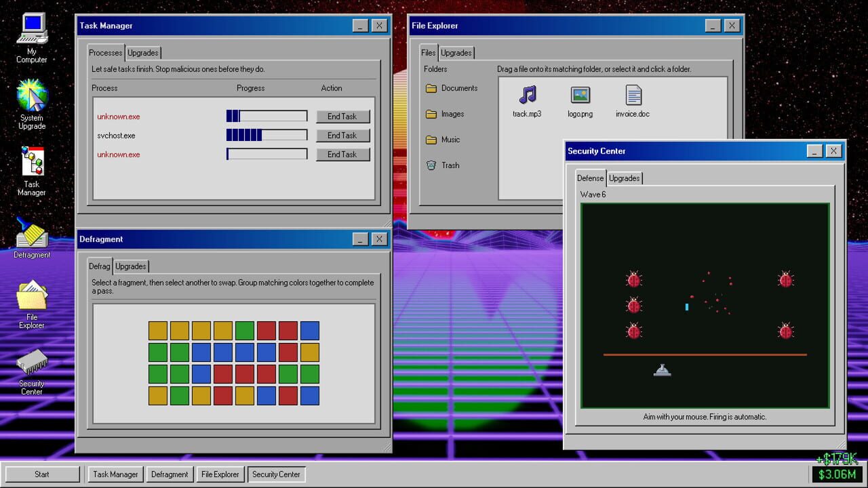This screenshot has width=868, height=488.
Task: Click the $3.06M money counter
Action: click(x=838, y=474)
